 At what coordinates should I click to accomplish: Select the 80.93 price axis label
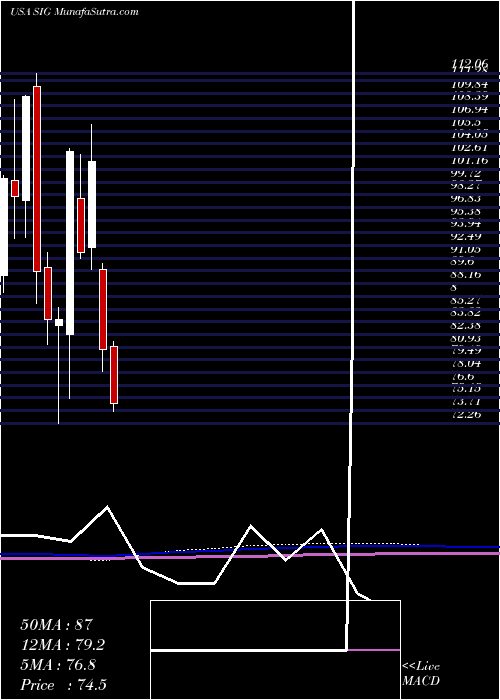tap(468, 338)
